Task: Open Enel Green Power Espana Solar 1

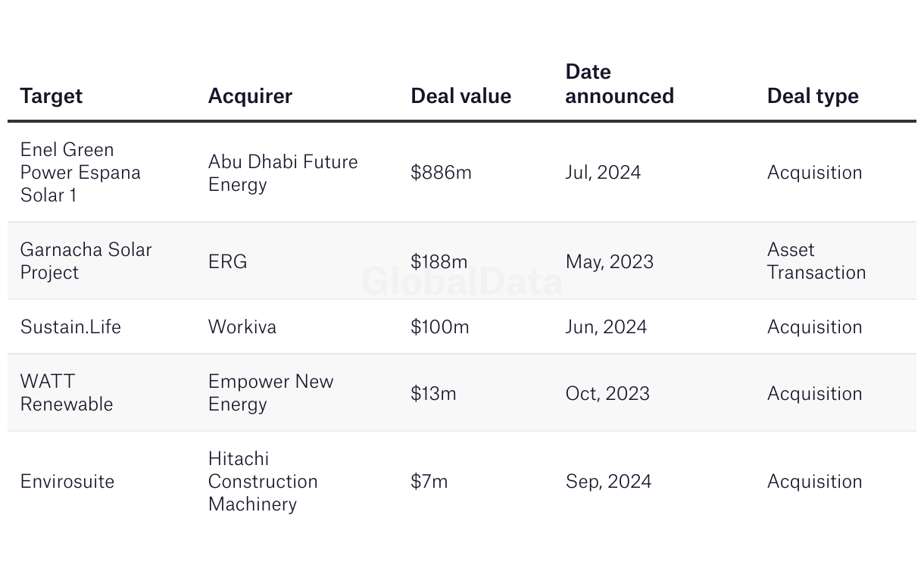Action: 80,172
